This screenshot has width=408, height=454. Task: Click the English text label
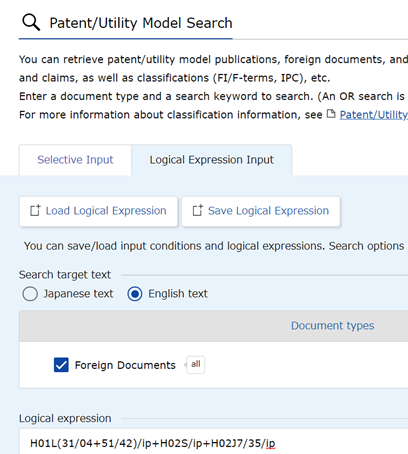(178, 294)
